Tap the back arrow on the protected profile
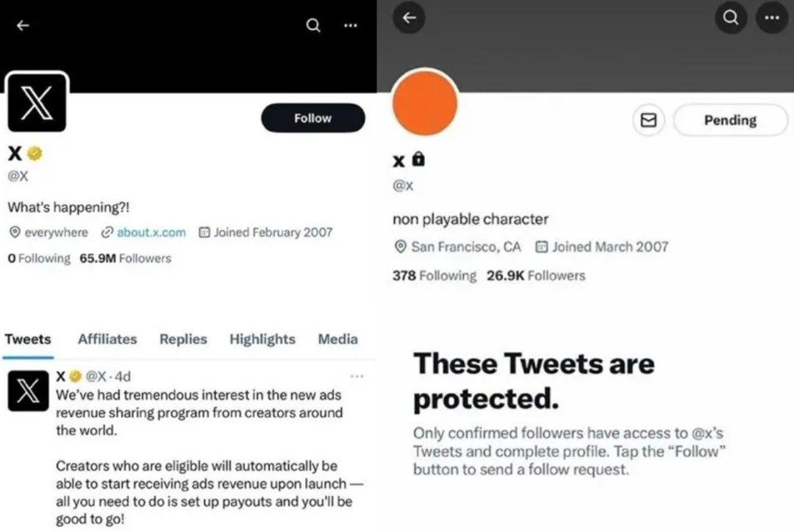794x532 pixels. 409,18
